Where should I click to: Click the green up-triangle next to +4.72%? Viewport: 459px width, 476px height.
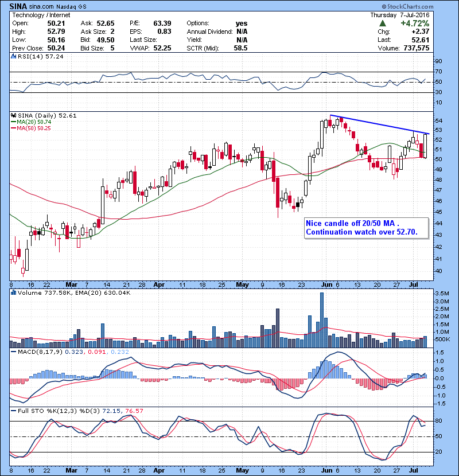click(x=383, y=24)
